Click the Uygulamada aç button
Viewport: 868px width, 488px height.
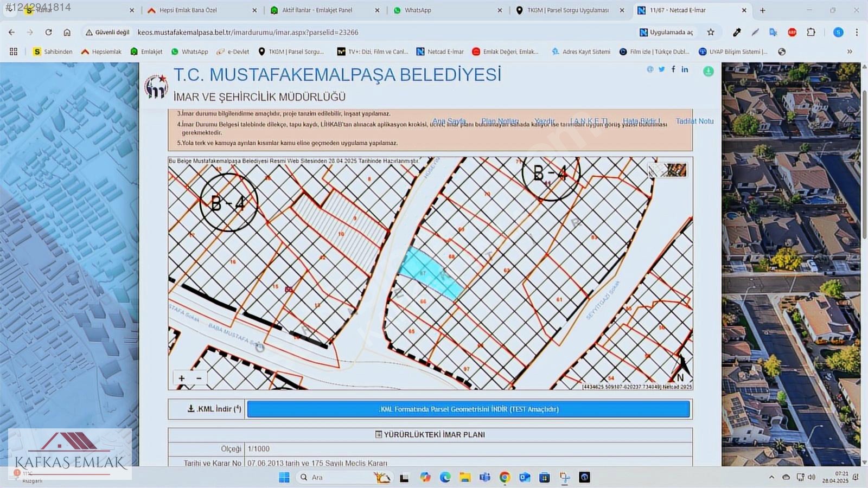666,33
